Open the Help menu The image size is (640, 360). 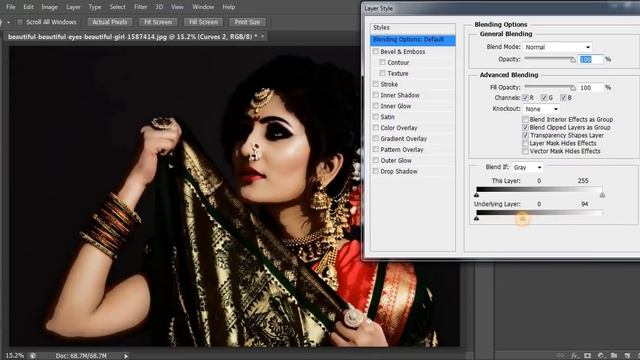[229, 7]
